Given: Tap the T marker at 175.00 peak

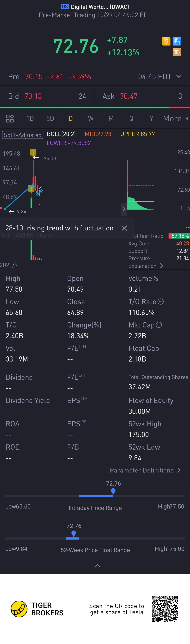Looking at the screenshot, I should coord(33,152).
